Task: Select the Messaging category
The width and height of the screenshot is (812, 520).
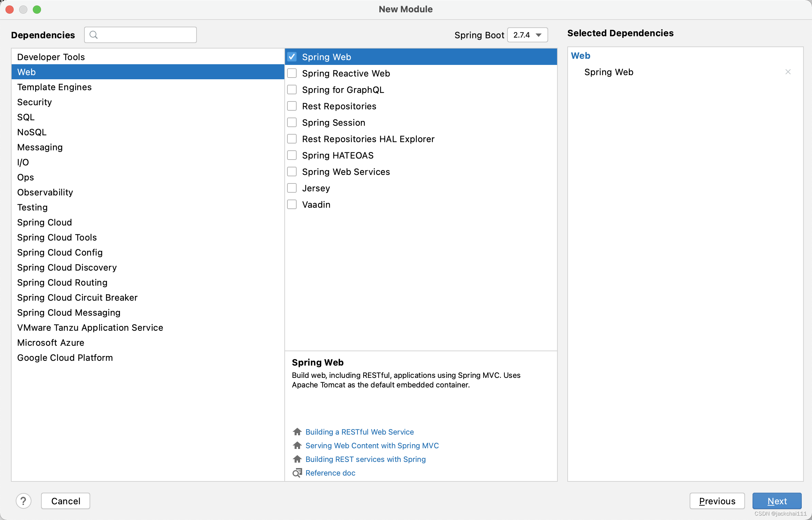Action: tap(148, 147)
